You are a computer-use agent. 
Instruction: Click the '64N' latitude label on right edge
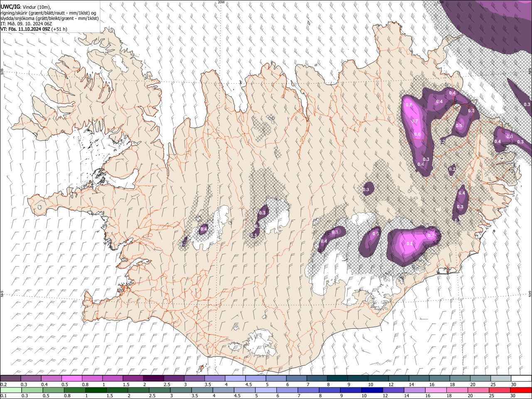(530, 293)
